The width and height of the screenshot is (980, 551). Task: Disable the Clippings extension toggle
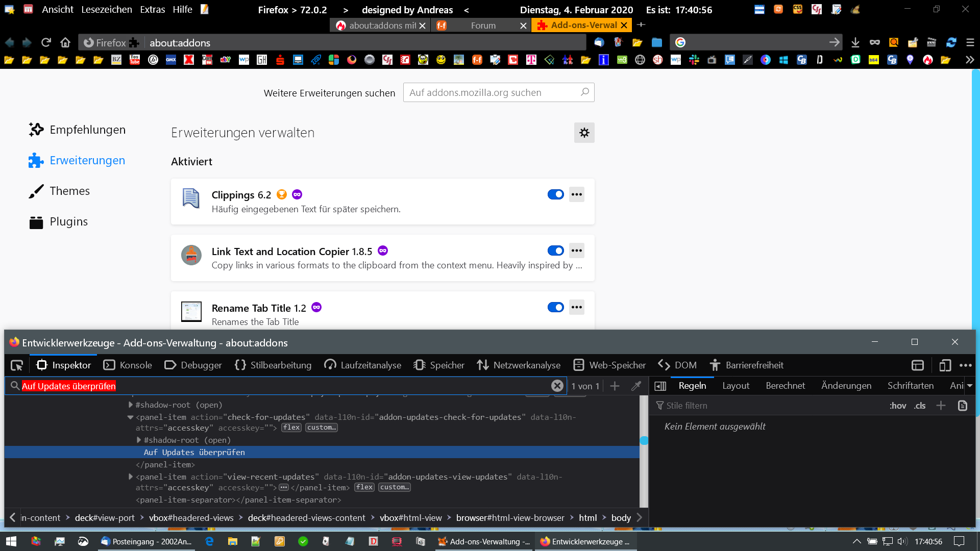click(555, 194)
